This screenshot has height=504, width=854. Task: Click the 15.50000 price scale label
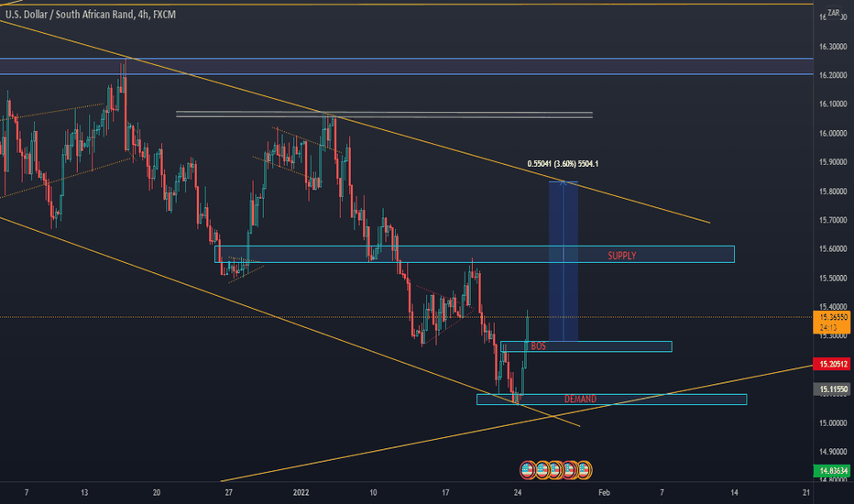tap(833, 278)
